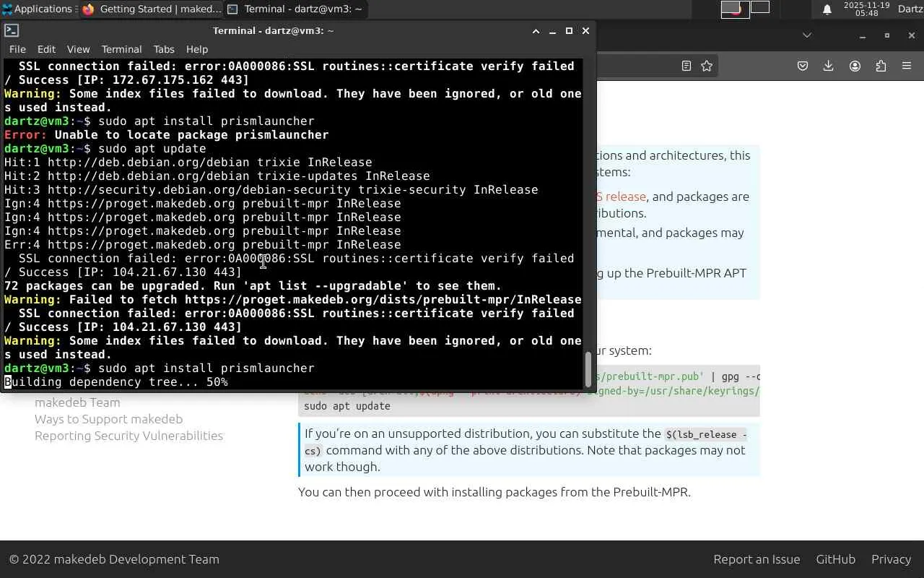924x578 pixels.
Task: Open the Dartz user menu in the panel
Action: (x=910, y=9)
